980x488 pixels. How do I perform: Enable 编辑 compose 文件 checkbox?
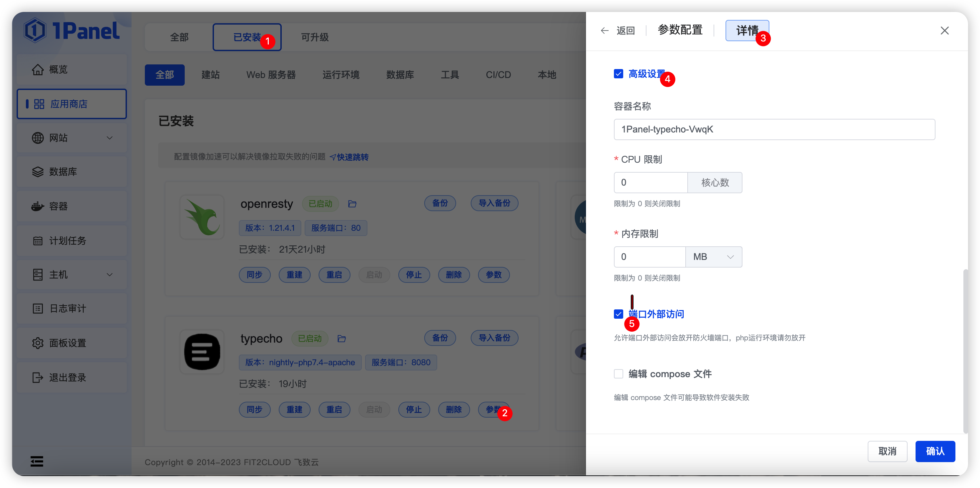point(619,374)
